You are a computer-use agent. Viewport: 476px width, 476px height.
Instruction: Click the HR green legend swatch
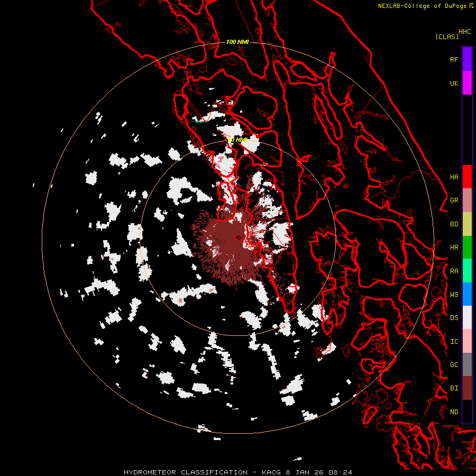[467, 248]
